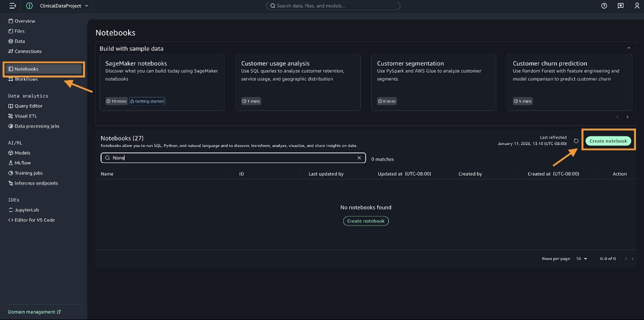Viewport: 644px width, 320px height.
Task: Open JupyterLab IDE in sidebar
Action: pyautogui.click(x=27, y=210)
